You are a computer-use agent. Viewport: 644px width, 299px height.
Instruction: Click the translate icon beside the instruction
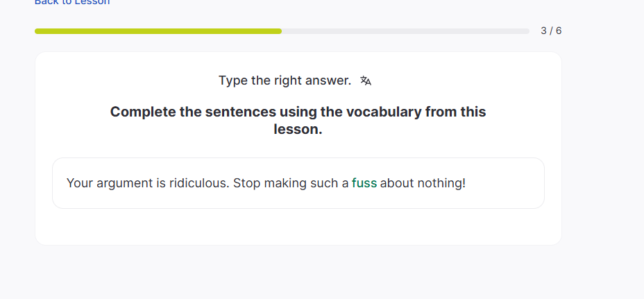click(366, 81)
